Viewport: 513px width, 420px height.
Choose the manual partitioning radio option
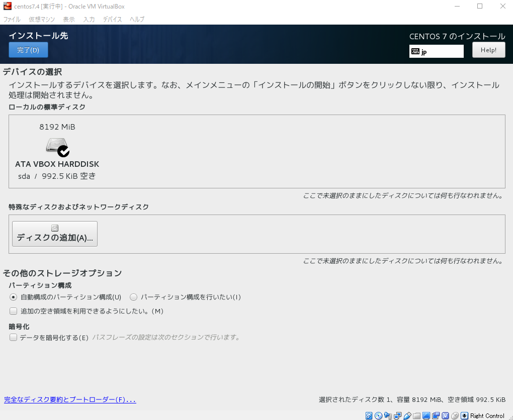pos(134,297)
